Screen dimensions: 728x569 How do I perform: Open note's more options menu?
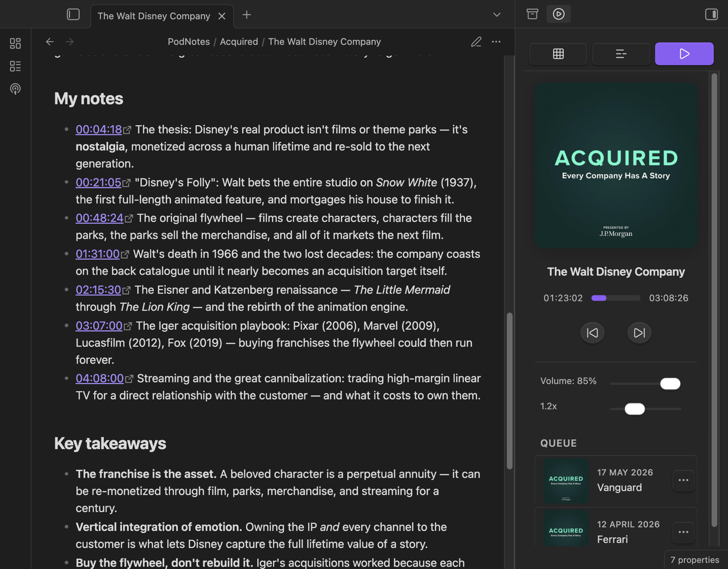(496, 42)
